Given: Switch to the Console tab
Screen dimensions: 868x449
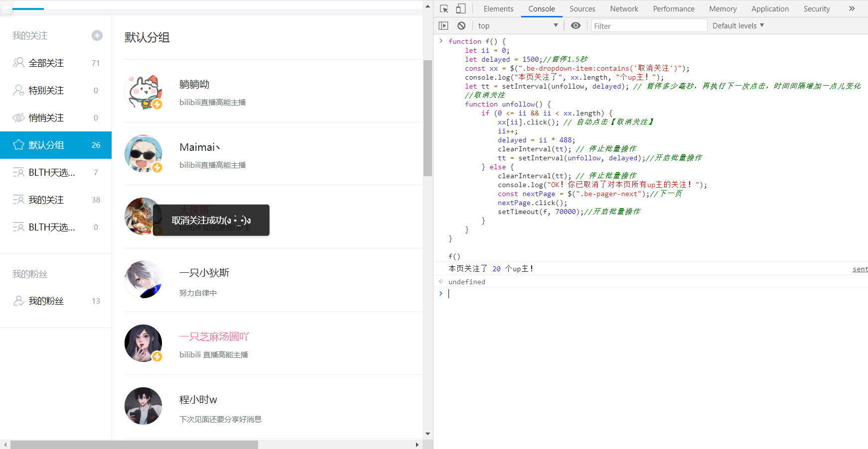Looking at the screenshot, I should (x=542, y=8).
